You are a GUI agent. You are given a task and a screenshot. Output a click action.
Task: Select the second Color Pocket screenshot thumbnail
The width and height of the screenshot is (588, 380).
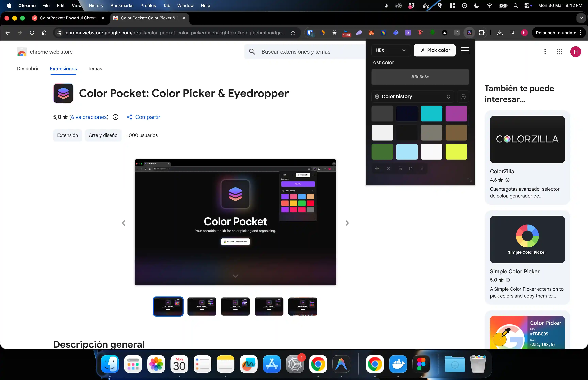[202, 307]
